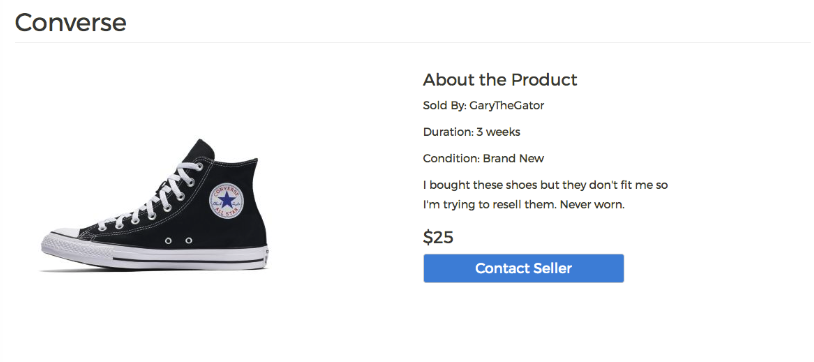This screenshot has width=814, height=362.
Task: Click the Brand New condition value
Action: coord(513,158)
